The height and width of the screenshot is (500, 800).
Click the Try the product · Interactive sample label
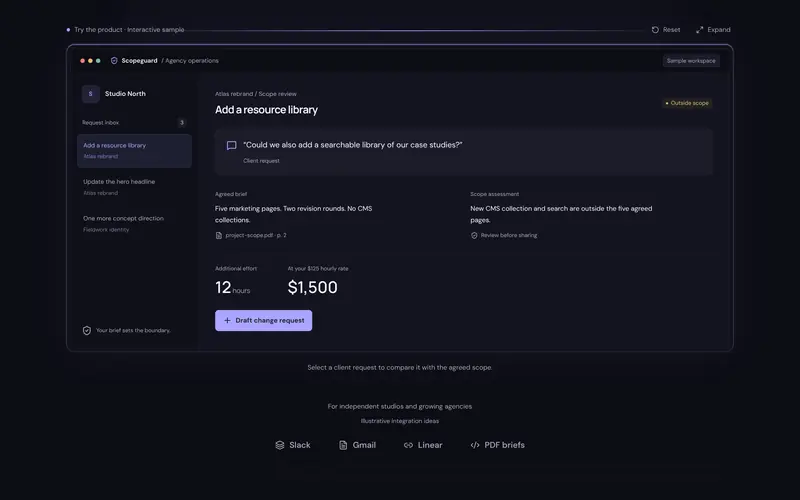pos(129,30)
